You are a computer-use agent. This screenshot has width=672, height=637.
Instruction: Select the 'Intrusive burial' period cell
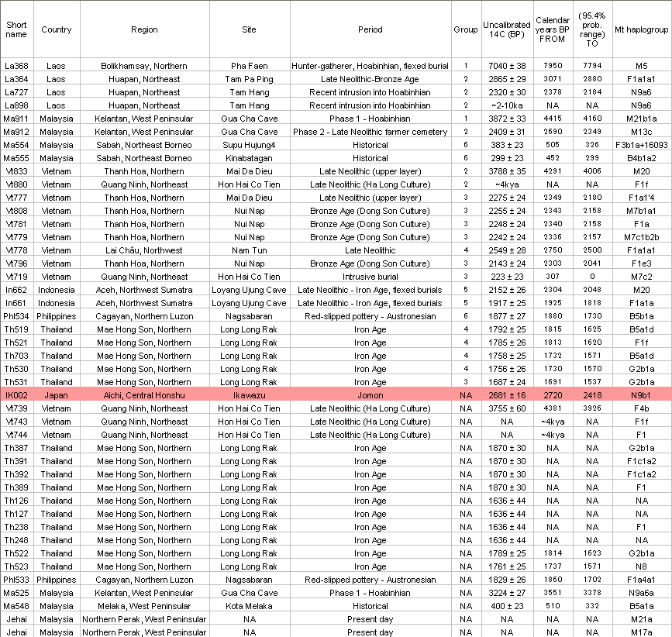pos(370,277)
